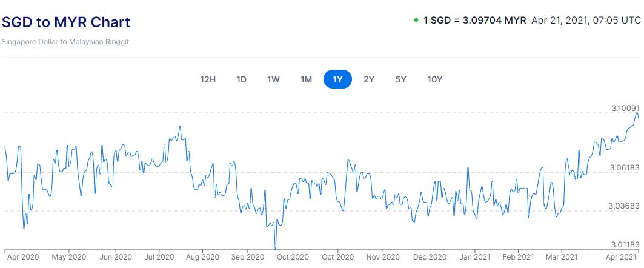The height and width of the screenshot is (268, 644).
Task: Click the 3.06183 y-axis label
Action: click(x=625, y=167)
